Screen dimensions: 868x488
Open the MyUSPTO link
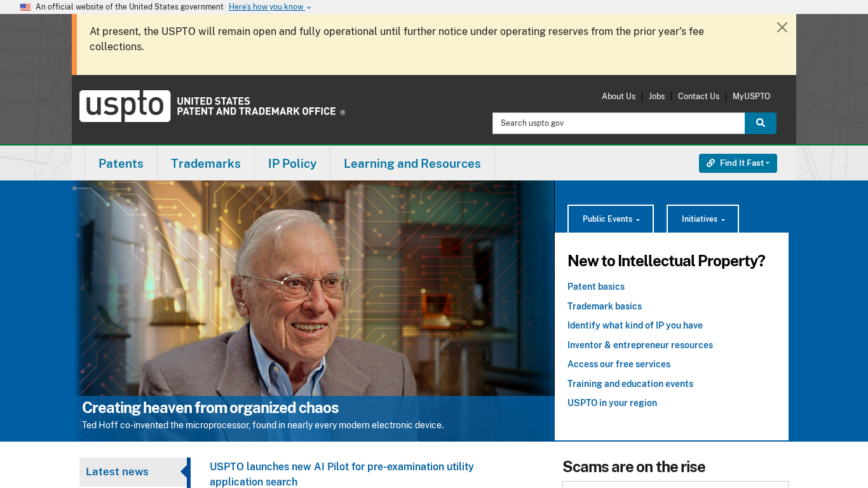(751, 97)
